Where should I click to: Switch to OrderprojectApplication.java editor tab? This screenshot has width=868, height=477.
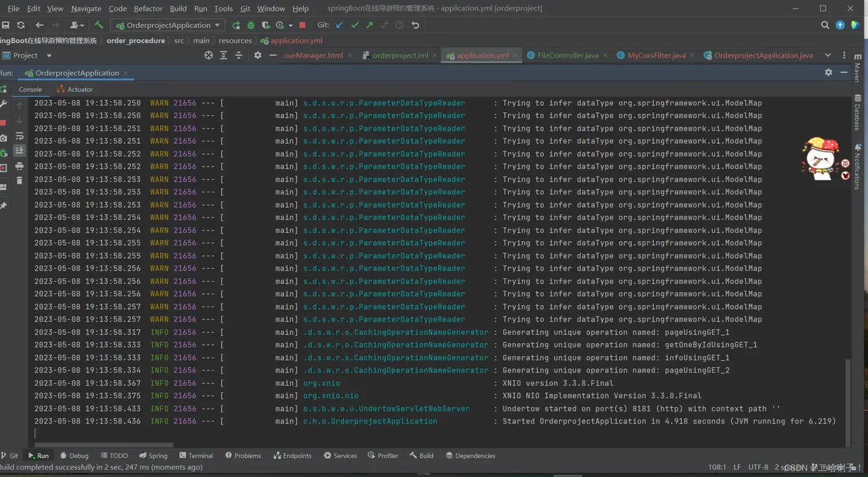pyautogui.click(x=758, y=55)
